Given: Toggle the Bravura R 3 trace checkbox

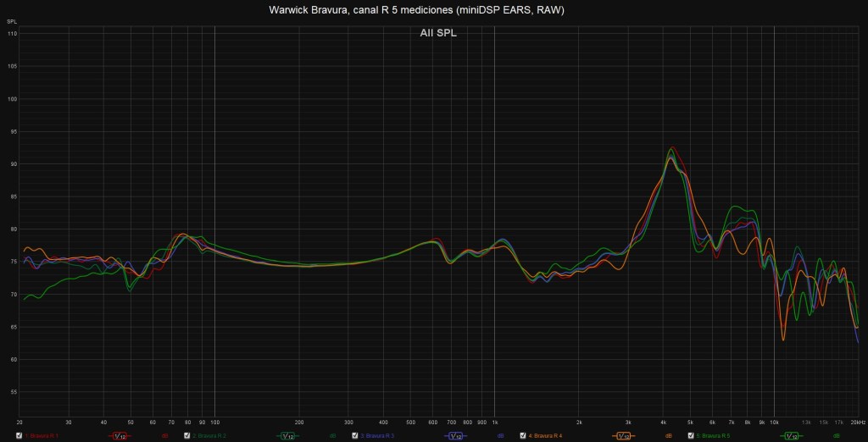Looking at the screenshot, I should (355, 436).
